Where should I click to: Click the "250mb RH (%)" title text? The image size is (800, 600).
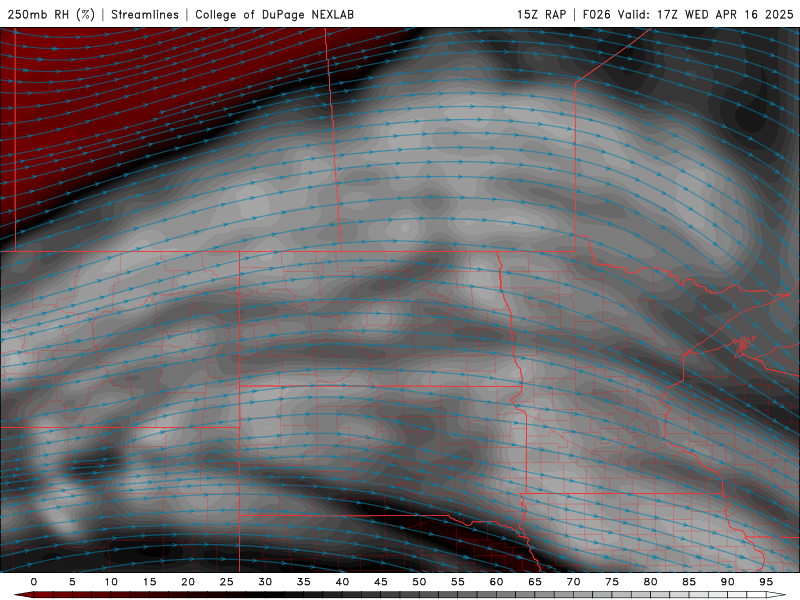click(52, 14)
